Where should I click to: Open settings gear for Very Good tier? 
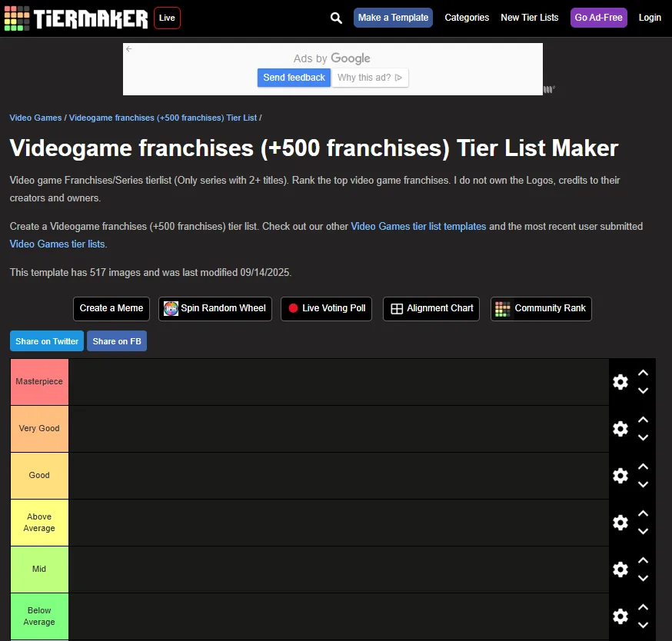point(620,428)
